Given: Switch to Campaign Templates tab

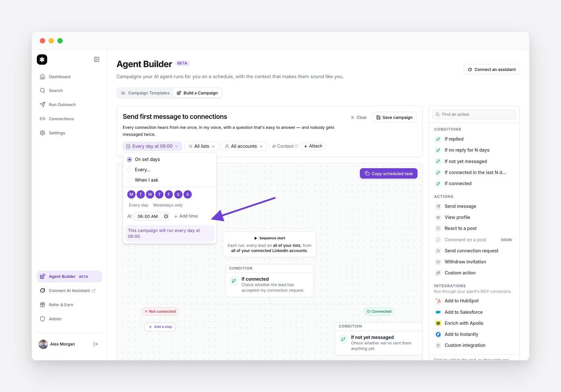Looking at the screenshot, I should (146, 93).
